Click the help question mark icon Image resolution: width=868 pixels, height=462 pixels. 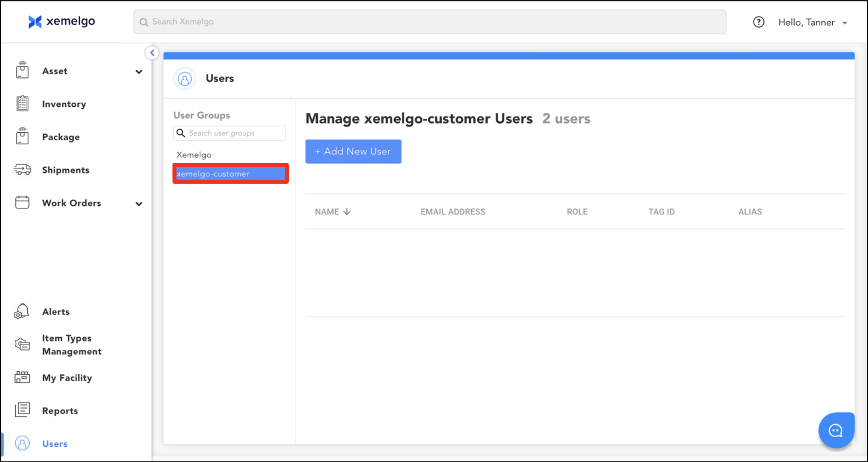(758, 22)
